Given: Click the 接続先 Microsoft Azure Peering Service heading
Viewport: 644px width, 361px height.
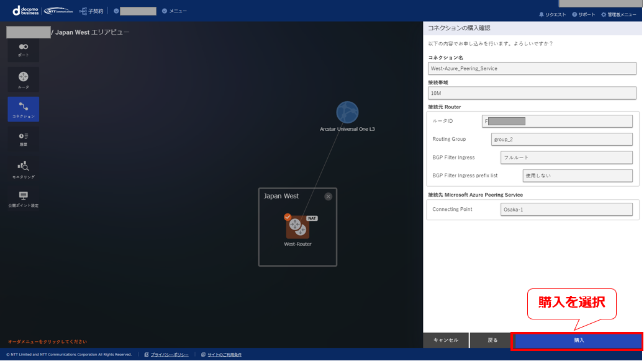Looking at the screenshot, I should [475, 195].
